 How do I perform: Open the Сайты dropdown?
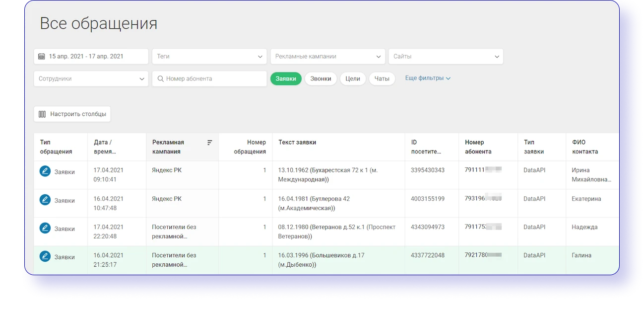coord(446,57)
